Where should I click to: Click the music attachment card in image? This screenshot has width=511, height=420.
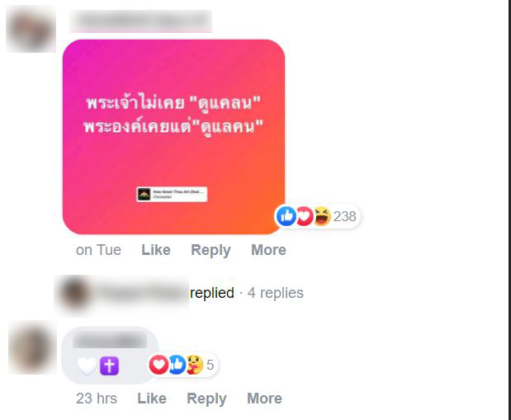click(172, 194)
